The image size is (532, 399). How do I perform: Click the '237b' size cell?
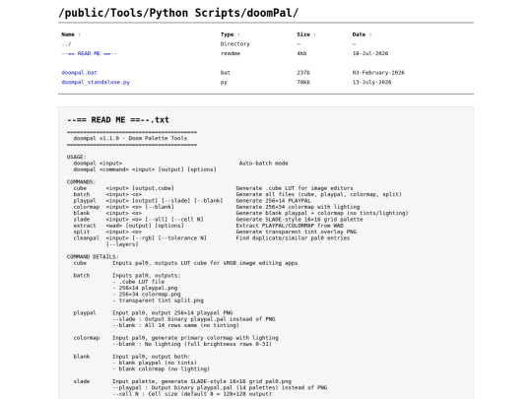pyautogui.click(x=303, y=73)
